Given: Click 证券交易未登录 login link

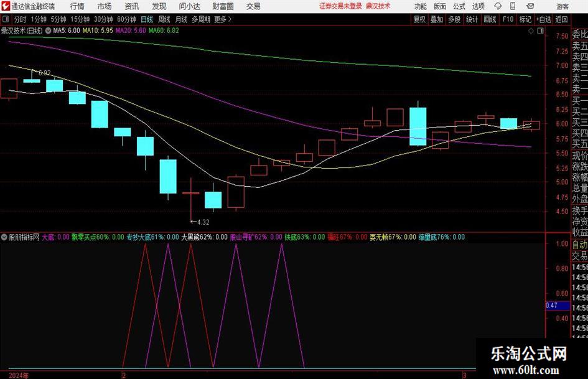Looking at the screenshot, I should click(x=340, y=6).
